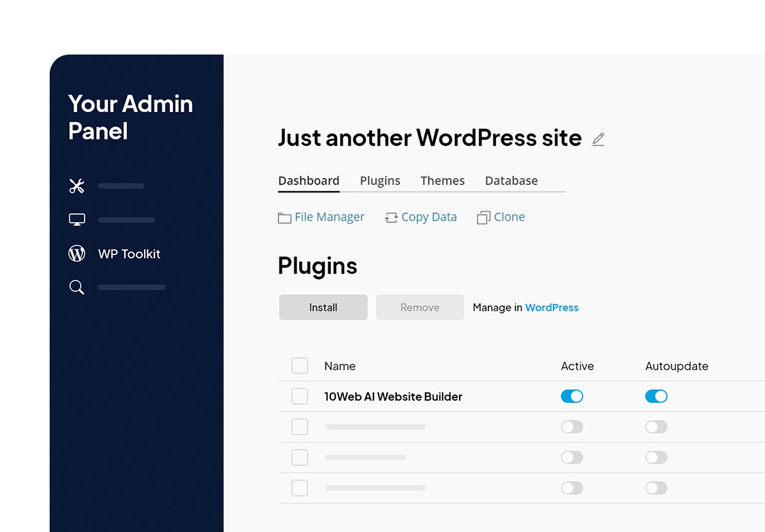Tick the checkbox on the last plugin row
Viewport: 765px width, 532px height.
[299, 488]
